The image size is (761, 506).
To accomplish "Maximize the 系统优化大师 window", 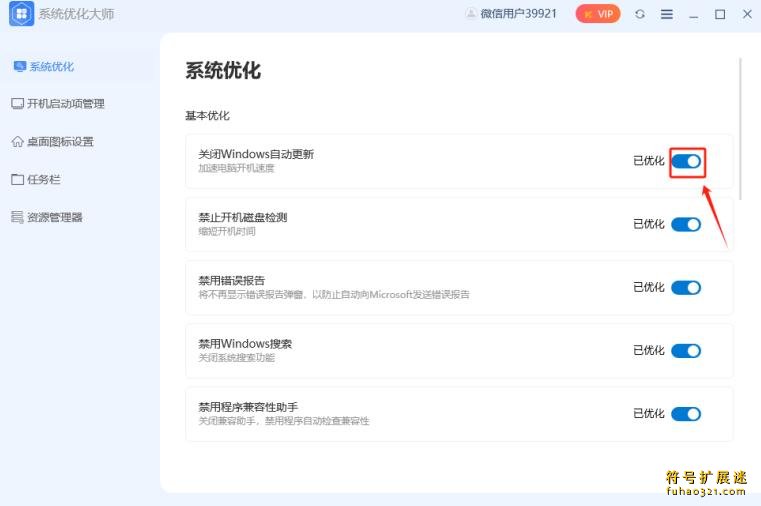I will (720, 14).
